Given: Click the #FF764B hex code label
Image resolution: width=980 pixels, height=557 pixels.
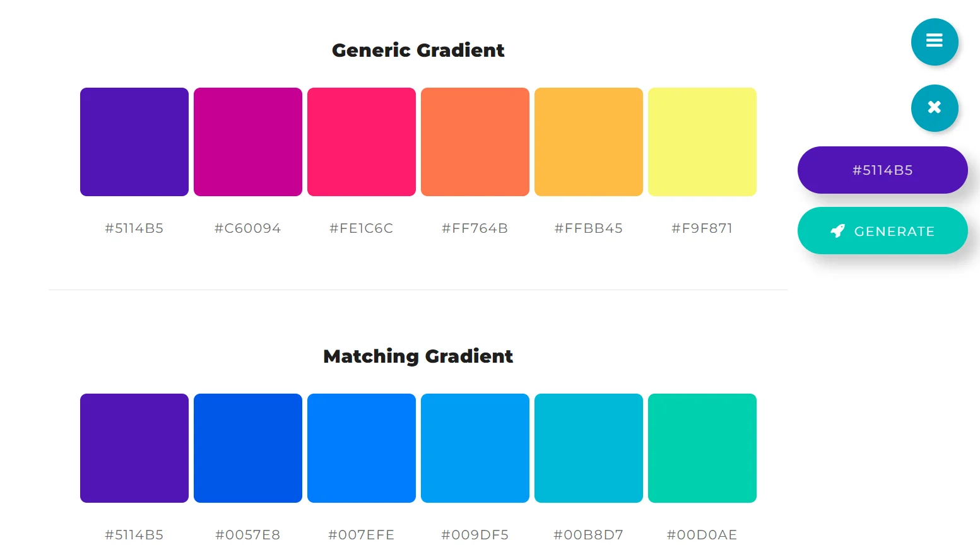Looking at the screenshot, I should point(475,228).
